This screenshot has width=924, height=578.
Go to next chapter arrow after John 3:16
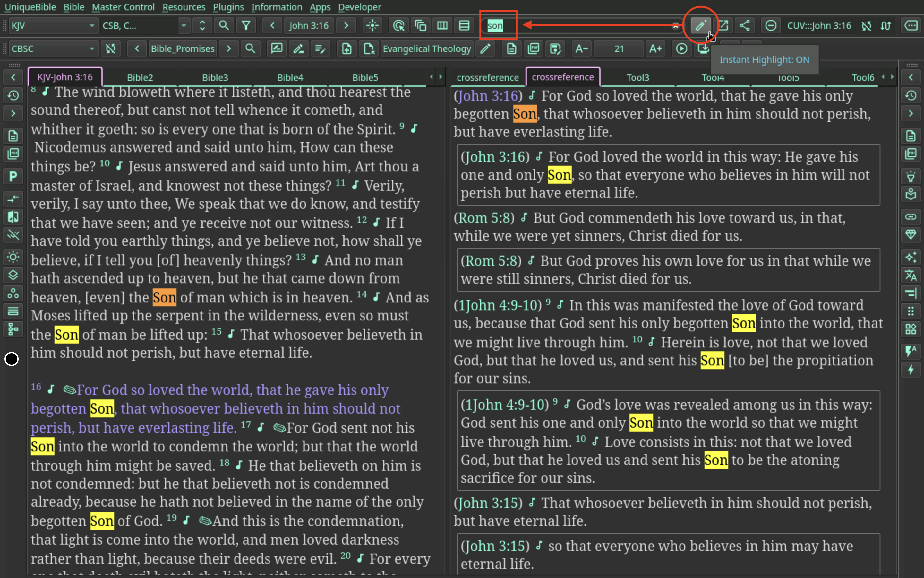pyautogui.click(x=346, y=26)
